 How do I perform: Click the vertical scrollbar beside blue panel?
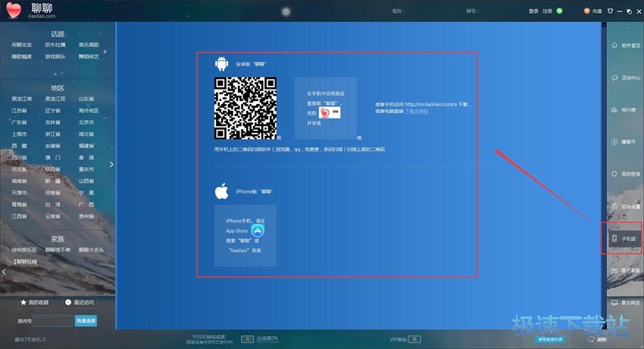604,175
